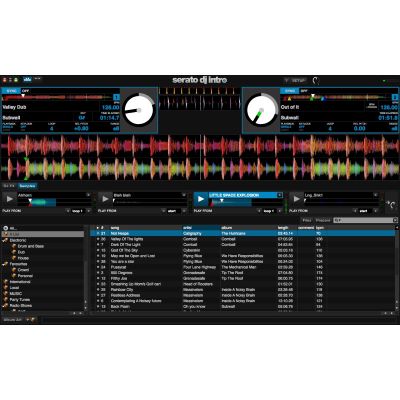Eject the Log_Start sample using its corner icon
The image size is (400, 400).
(x=375, y=195)
